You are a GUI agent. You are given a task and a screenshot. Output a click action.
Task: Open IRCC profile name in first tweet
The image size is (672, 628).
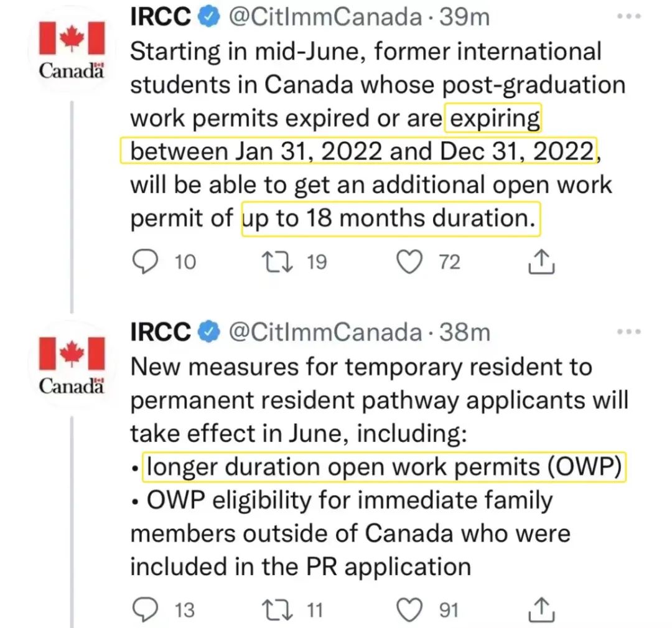pyautogui.click(x=160, y=17)
